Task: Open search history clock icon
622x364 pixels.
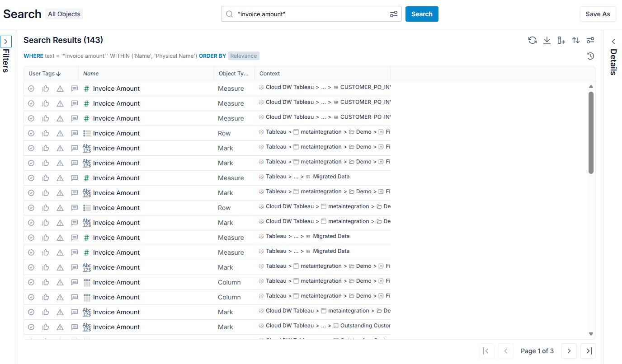Action: (x=590, y=56)
